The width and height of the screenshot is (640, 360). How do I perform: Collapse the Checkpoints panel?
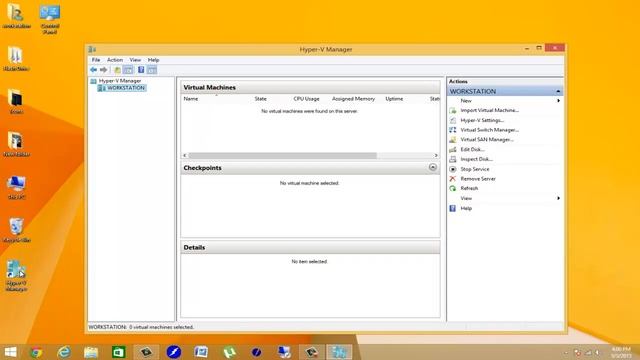(433, 167)
